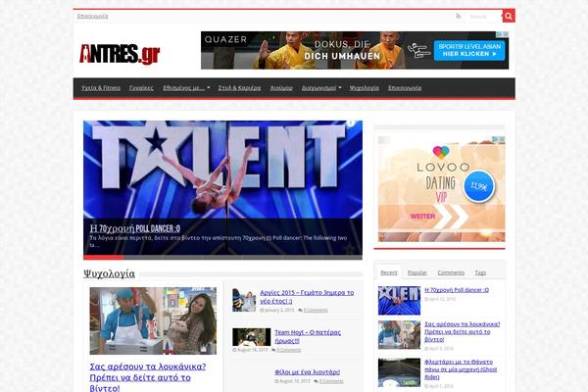Click the red slider progress indicator
The width and height of the screenshot is (588, 392).
[x=103, y=258]
